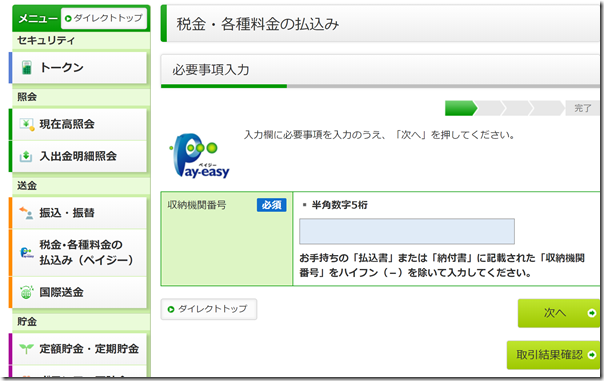Click the arrow icon on the 次へ button
The width and height of the screenshot is (604, 381).
click(x=592, y=313)
